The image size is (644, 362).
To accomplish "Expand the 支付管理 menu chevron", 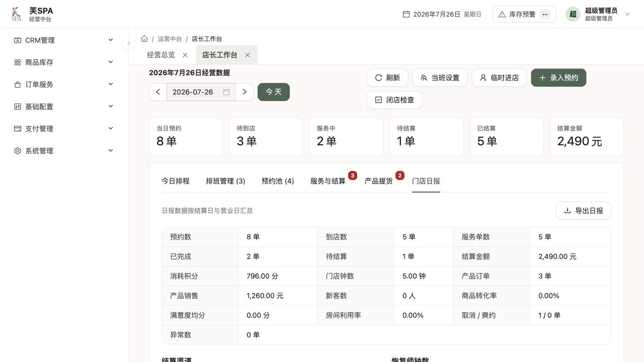I will [x=111, y=128].
